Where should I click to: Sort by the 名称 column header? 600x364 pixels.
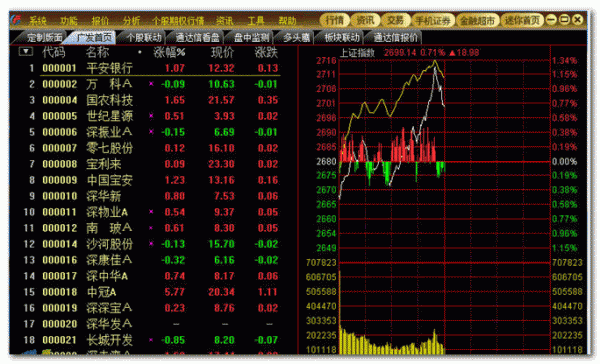pyautogui.click(x=97, y=52)
